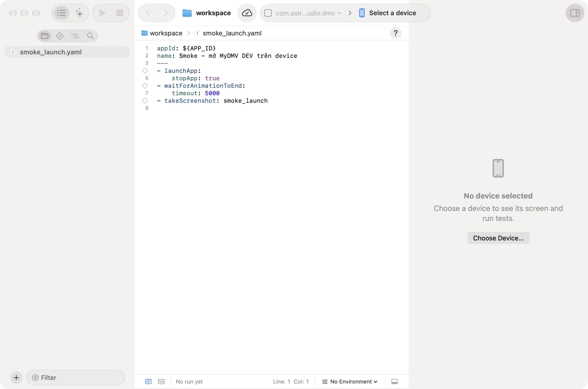Click run diamond beside takeScreenshot

coord(145,101)
